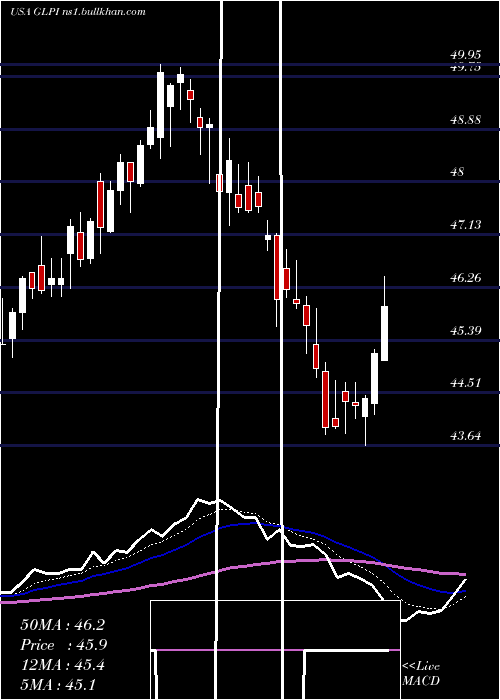Click the 43.64 price level label

coord(466,436)
